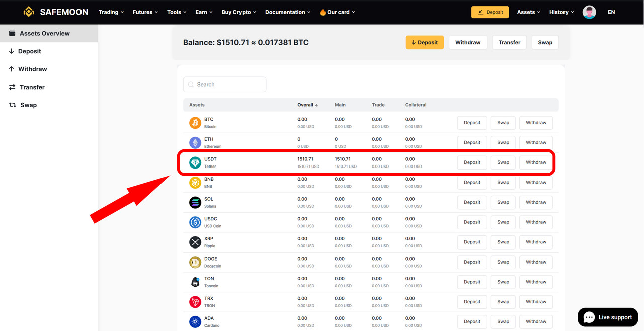Click Deposit button in ADA row
The height and width of the screenshot is (331, 644).
(472, 321)
